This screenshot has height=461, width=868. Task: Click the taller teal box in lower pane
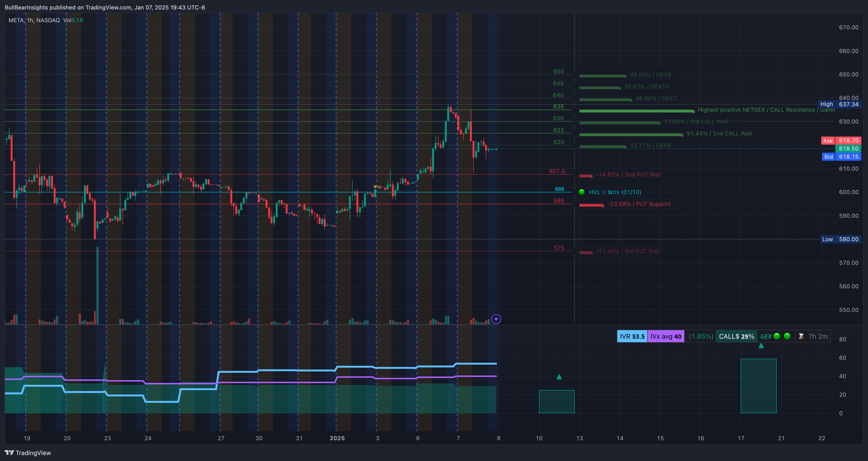click(758, 386)
